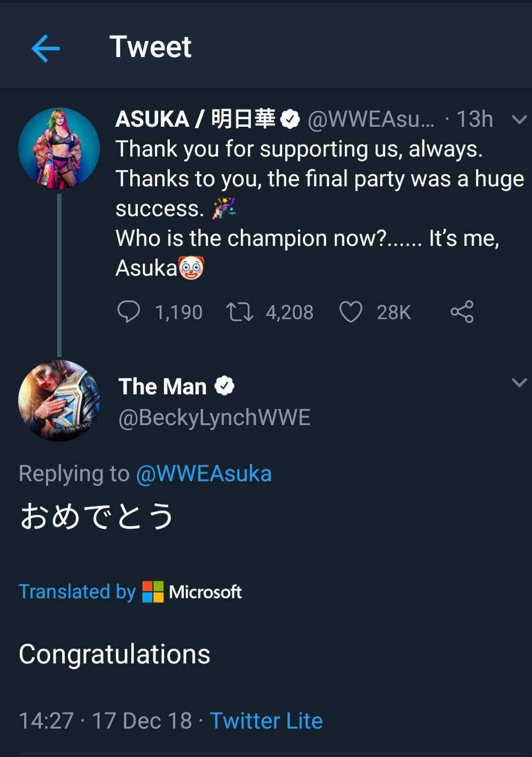Screen dimensions: 532x757
Task: Click the ASUKA / 明日華 display name
Action: [x=195, y=120]
